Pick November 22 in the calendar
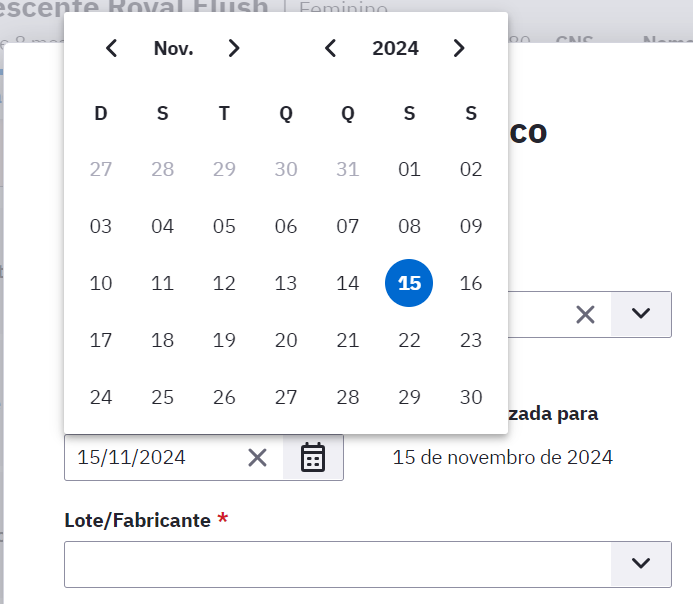The image size is (693, 604). 409,340
